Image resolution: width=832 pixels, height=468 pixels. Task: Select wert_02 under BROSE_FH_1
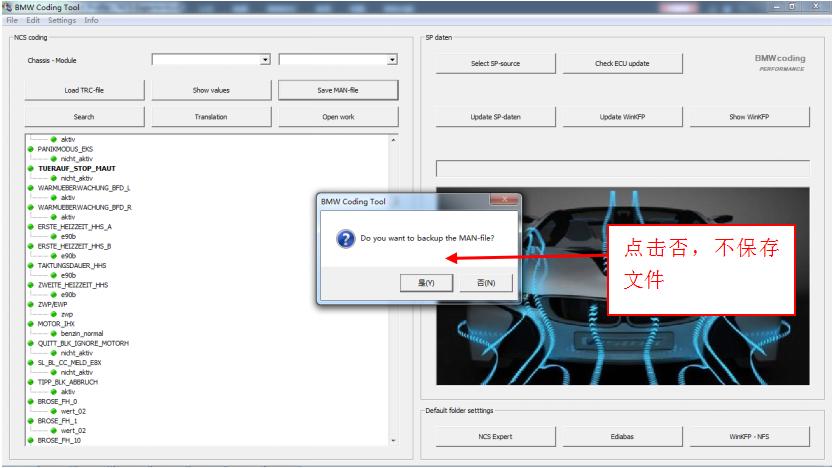pos(73,431)
